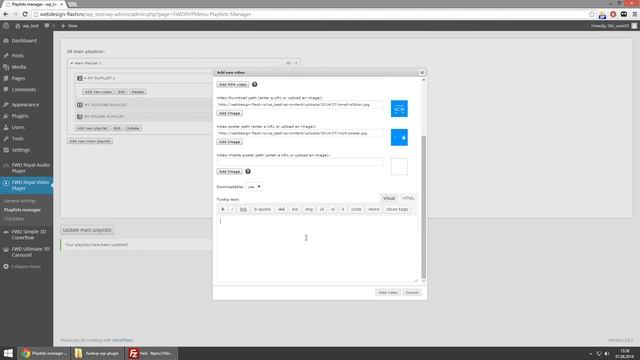Click Update main playlists button
640x360 pixels.
pyautogui.click(x=87, y=230)
